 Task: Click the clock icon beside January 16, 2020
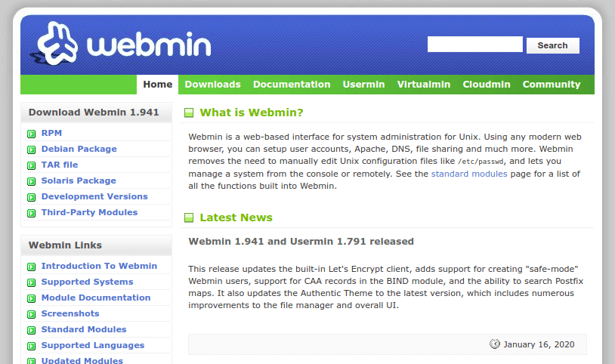495,344
